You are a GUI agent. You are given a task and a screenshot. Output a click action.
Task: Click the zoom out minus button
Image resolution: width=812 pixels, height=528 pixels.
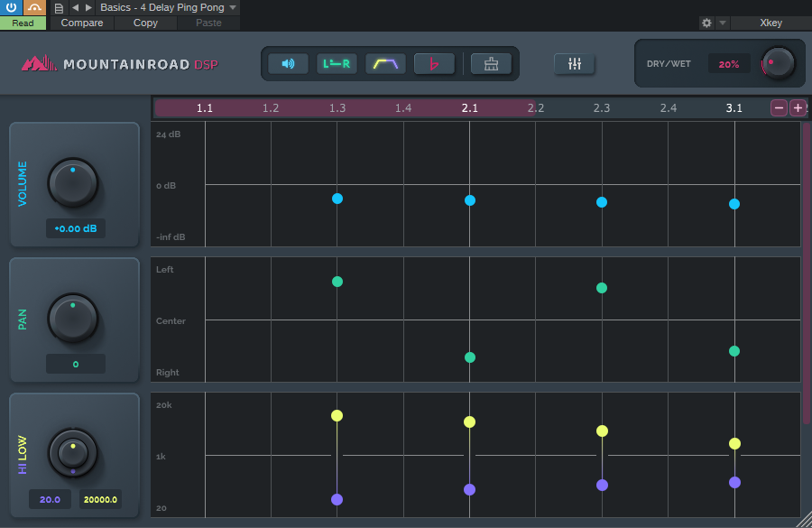tap(779, 108)
